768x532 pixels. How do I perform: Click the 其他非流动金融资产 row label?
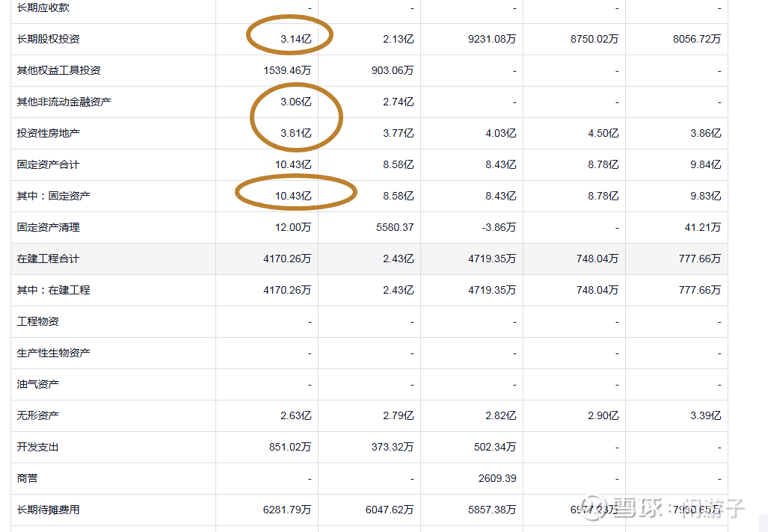click(x=64, y=102)
